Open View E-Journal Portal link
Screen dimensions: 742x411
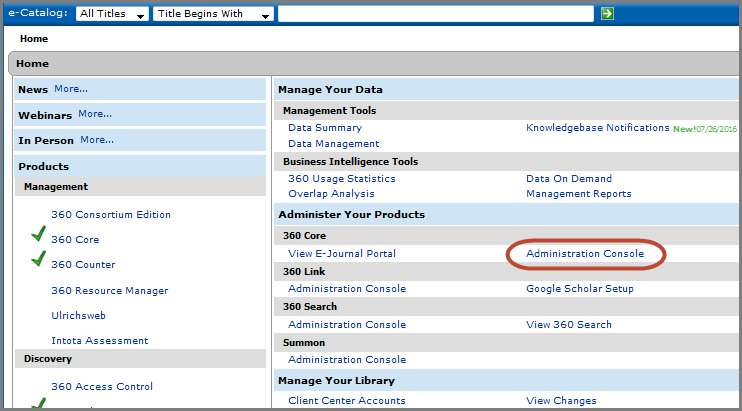point(342,254)
